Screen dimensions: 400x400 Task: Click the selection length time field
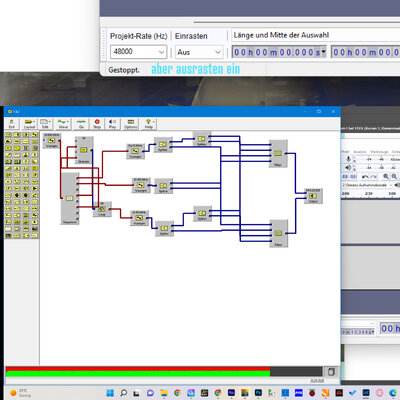click(279, 52)
